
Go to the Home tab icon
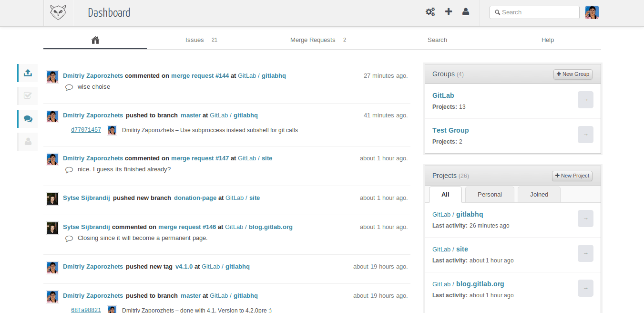click(95, 40)
